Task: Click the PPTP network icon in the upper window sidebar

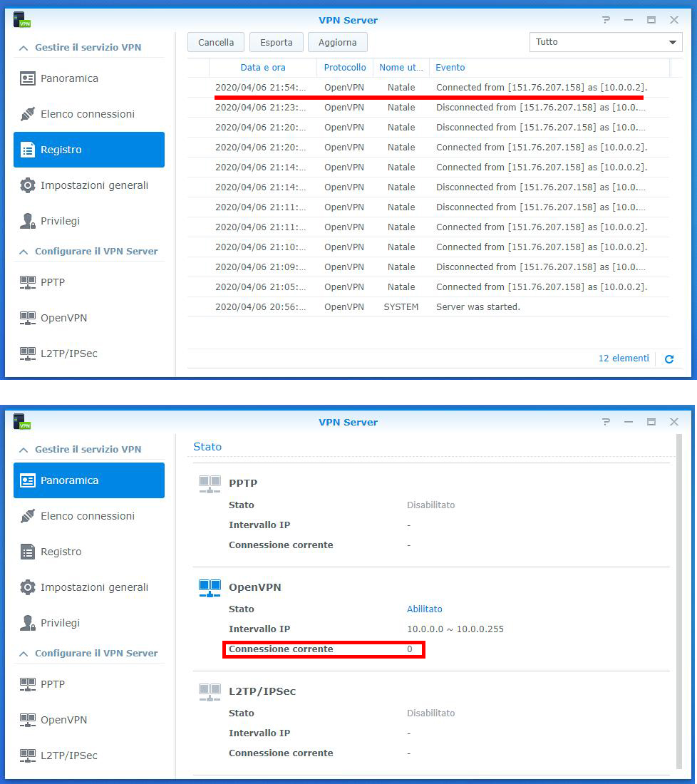Action: pyautogui.click(x=28, y=282)
